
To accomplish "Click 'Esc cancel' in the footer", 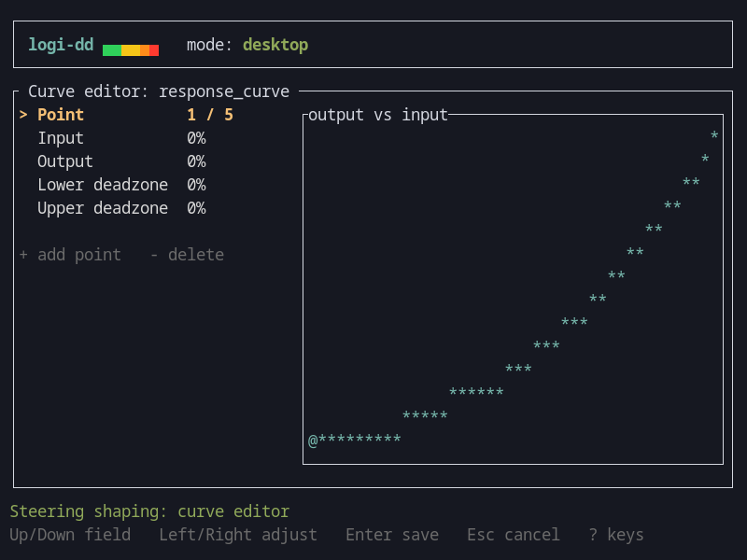I will click(x=514, y=535).
